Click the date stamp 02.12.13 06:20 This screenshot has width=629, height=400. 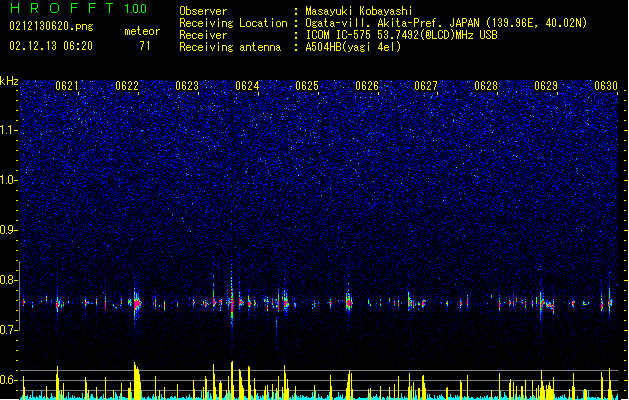(51, 46)
